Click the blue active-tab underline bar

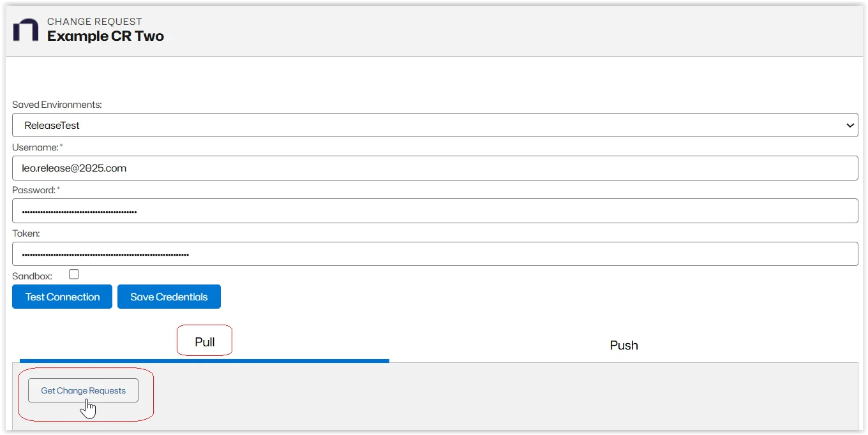click(204, 360)
